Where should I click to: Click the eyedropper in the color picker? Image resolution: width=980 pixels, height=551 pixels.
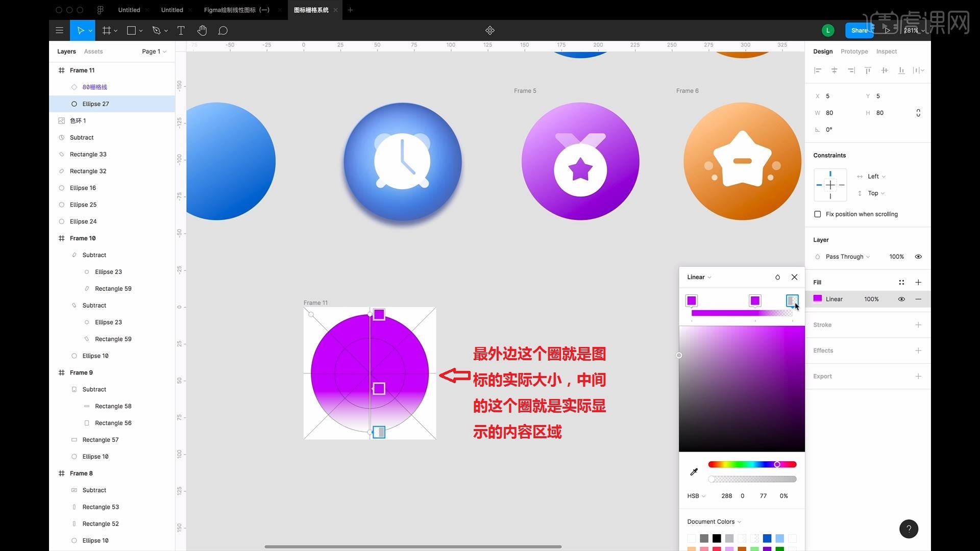point(694,471)
